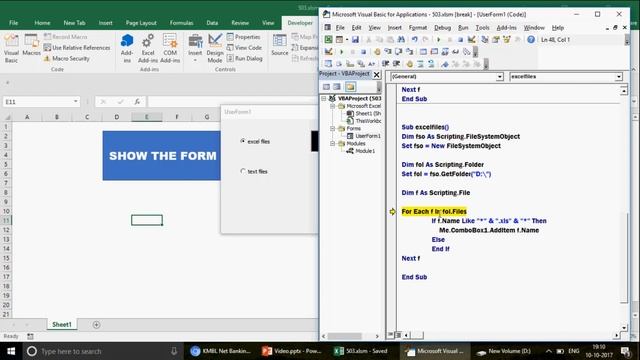The width and height of the screenshot is (640, 360).
Task: Switch to the Formulas tab in Excel
Action: pos(181,23)
